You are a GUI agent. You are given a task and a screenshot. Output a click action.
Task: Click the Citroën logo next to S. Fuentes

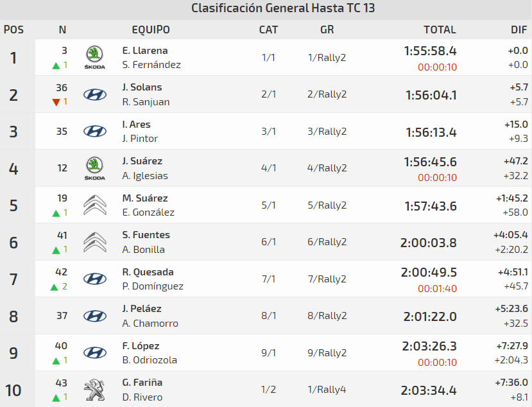tap(95, 242)
